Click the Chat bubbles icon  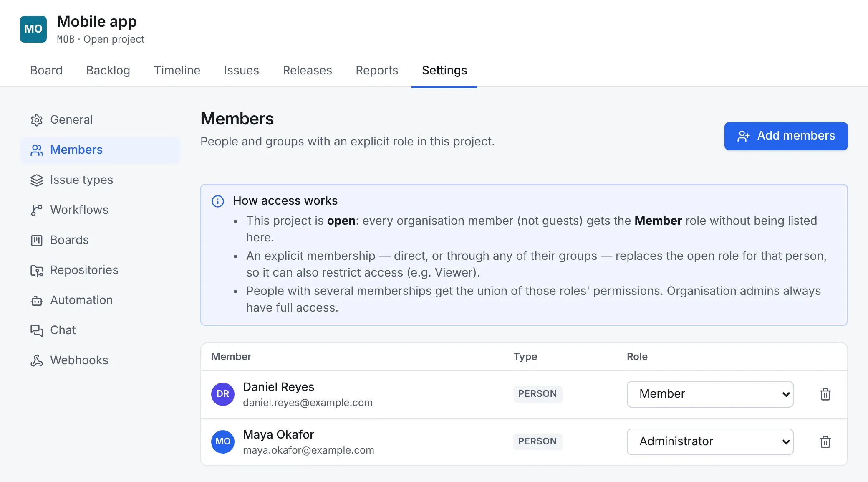coord(37,330)
